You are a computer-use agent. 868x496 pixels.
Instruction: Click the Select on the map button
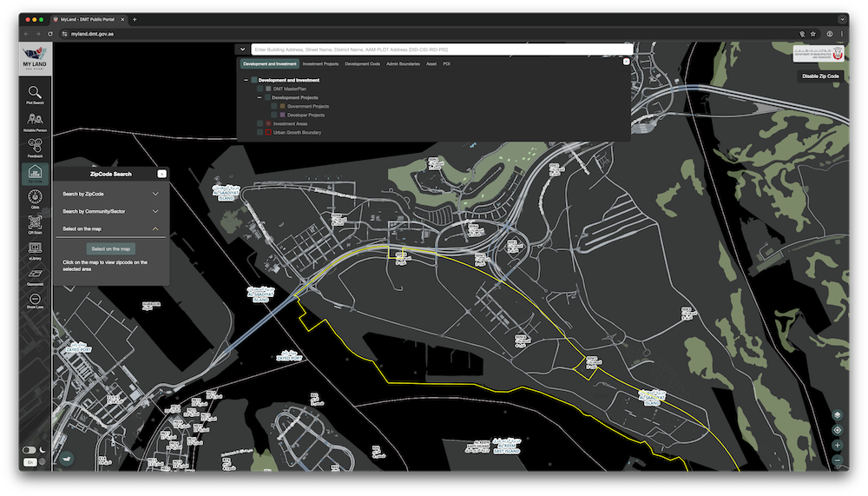[x=110, y=248]
